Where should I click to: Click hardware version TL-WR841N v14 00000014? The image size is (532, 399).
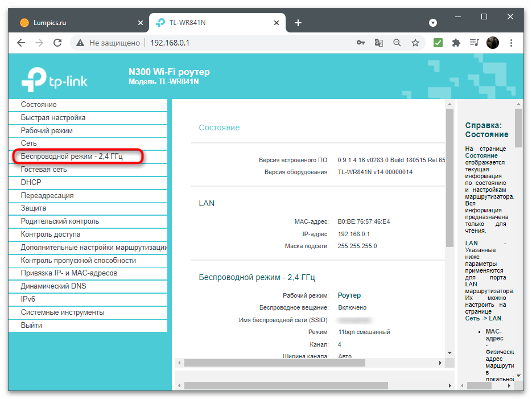pyautogui.click(x=375, y=172)
